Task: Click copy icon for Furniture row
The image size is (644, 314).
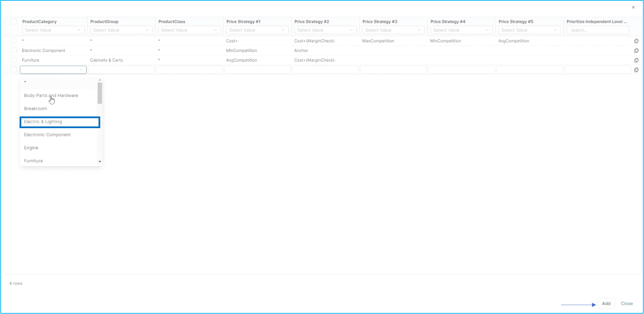Action: tap(636, 60)
